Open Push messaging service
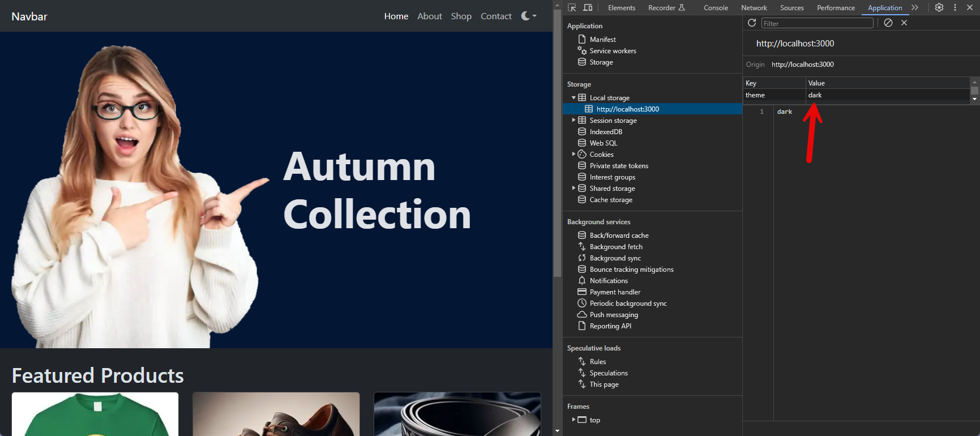The width and height of the screenshot is (980, 436). (614, 315)
